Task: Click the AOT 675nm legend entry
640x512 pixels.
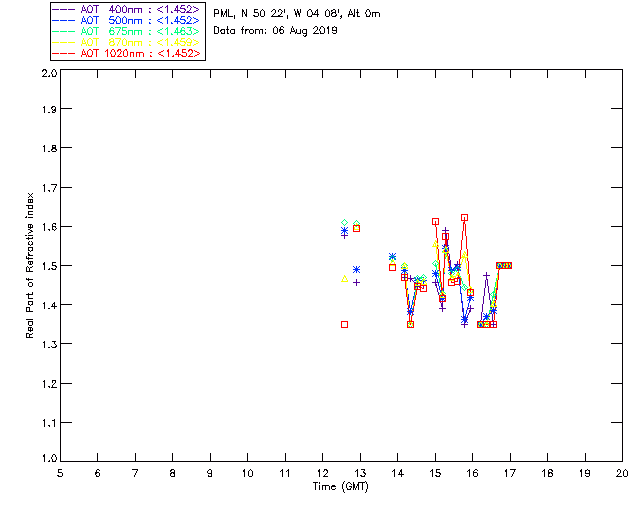Action: [127, 31]
